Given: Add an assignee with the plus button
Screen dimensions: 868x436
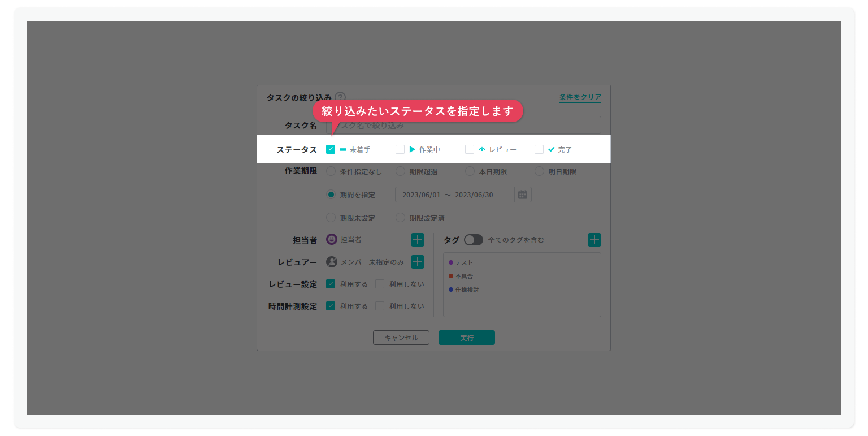Looking at the screenshot, I should 418,240.
